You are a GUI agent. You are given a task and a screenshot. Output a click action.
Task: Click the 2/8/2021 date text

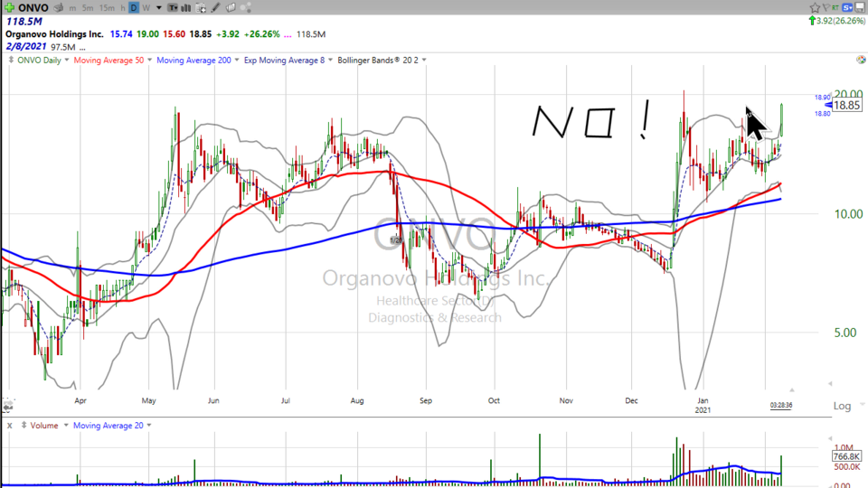tap(25, 46)
